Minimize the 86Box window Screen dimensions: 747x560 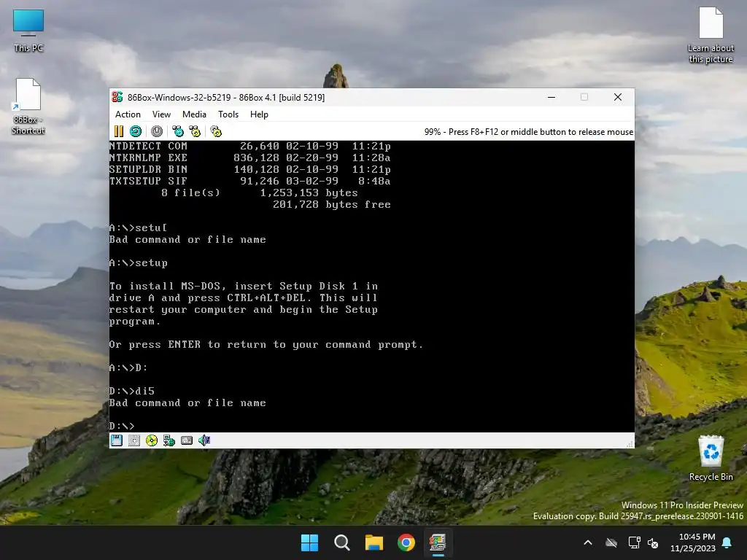click(x=551, y=97)
